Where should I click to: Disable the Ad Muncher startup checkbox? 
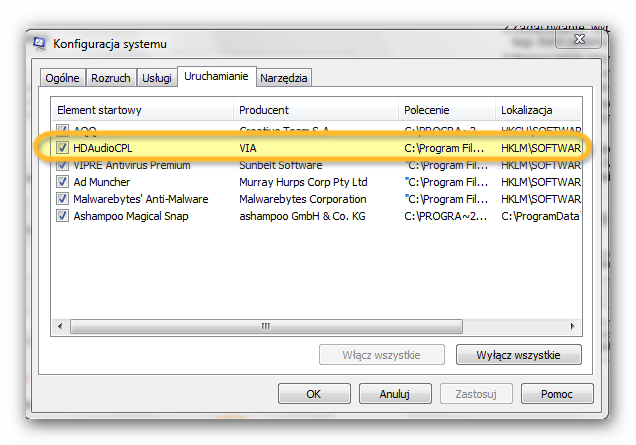tap(62, 182)
